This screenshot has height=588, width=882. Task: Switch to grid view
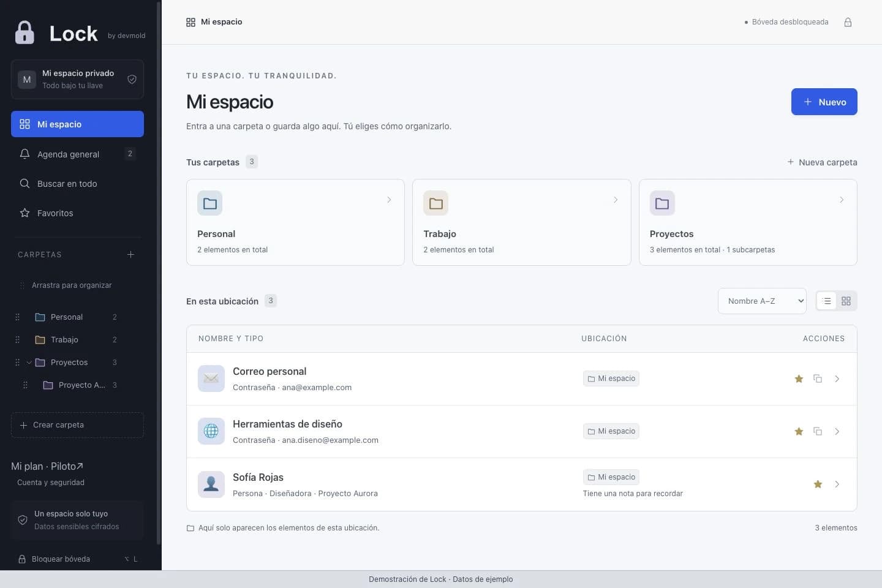[846, 301]
